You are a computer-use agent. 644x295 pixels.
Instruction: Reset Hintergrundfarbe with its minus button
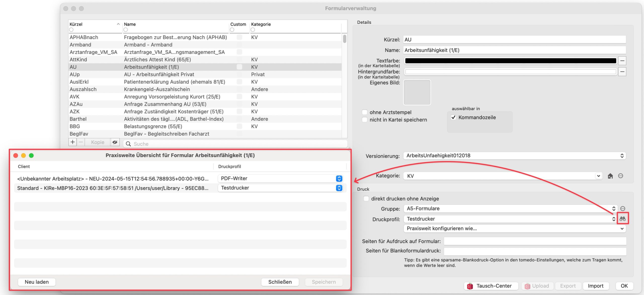click(x=622, y=72)
